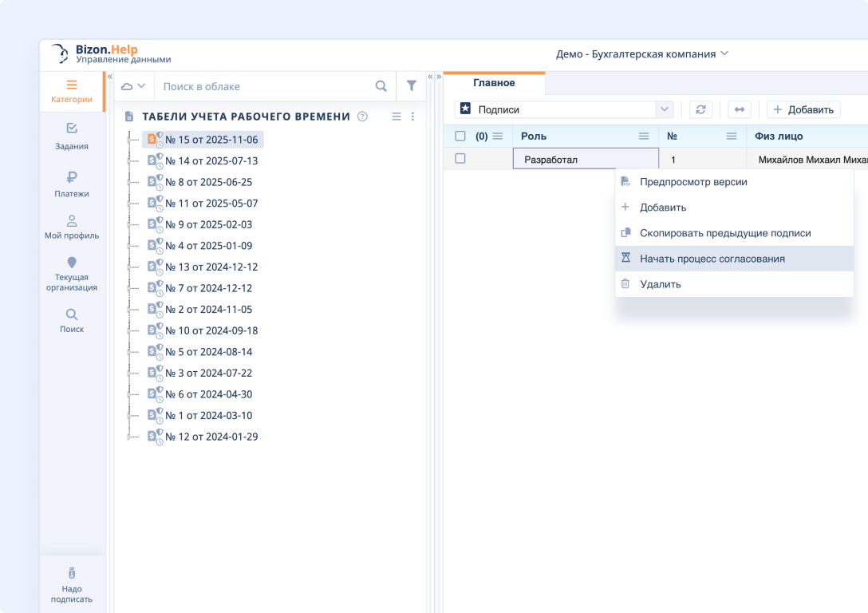The image size is (868, 613).
Task: Open the Задания tasks section
Action: [72, 136]
